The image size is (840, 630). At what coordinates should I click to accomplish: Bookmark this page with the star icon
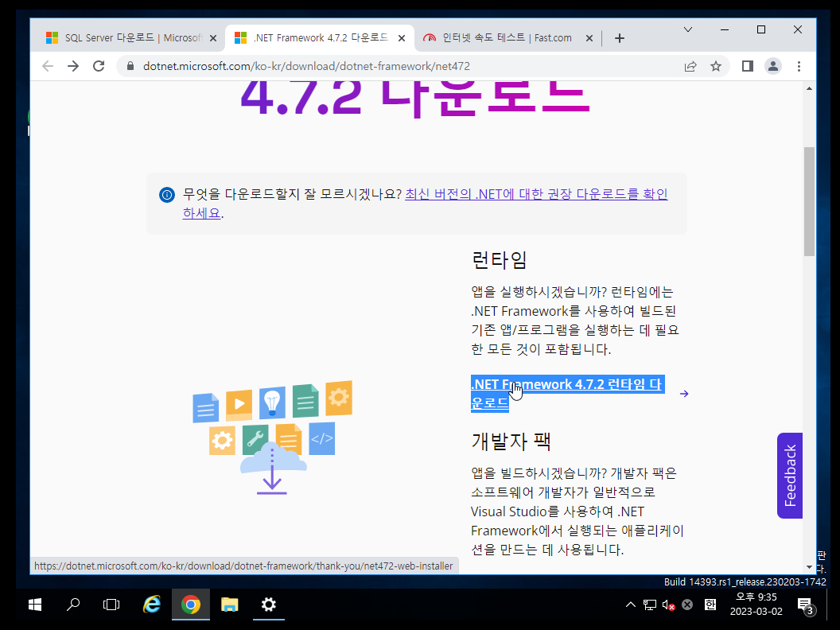pos(716,66)
